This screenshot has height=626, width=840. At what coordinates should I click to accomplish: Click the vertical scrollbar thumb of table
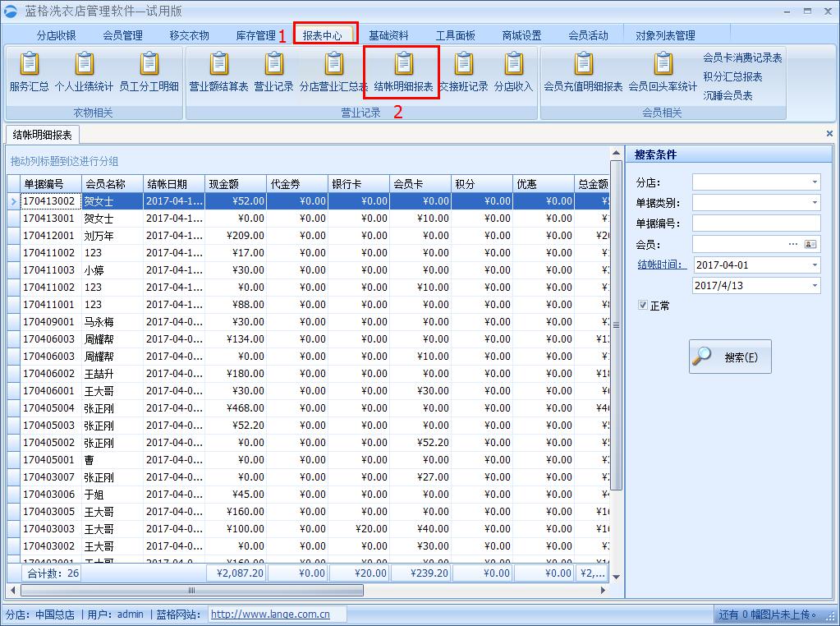coord(616,325)
